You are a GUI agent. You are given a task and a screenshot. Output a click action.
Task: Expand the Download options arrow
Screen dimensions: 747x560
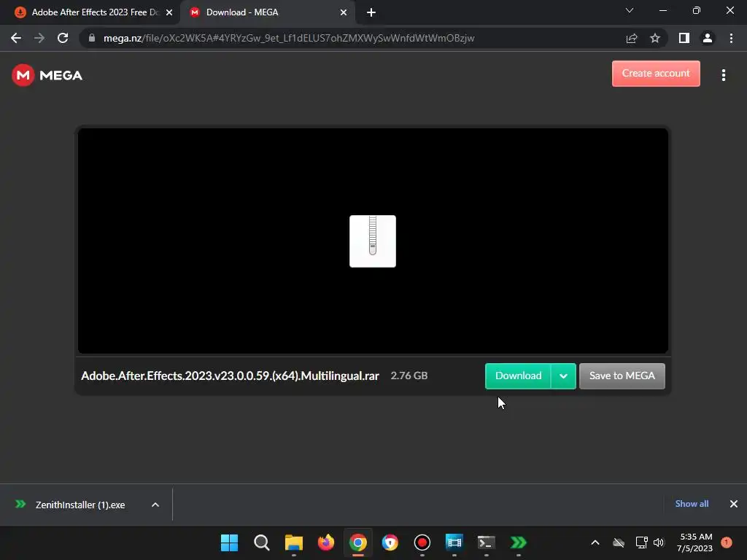(x=563, y=376)
